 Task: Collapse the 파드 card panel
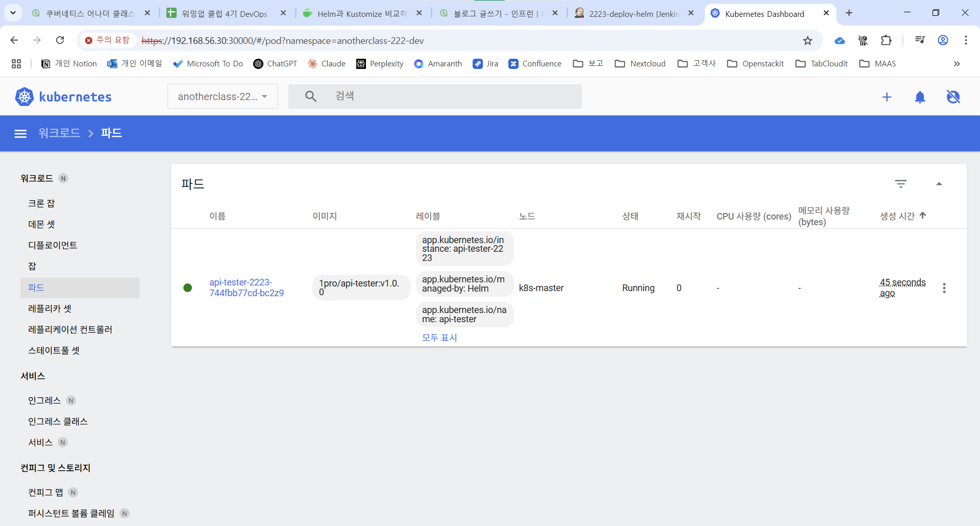939,184
